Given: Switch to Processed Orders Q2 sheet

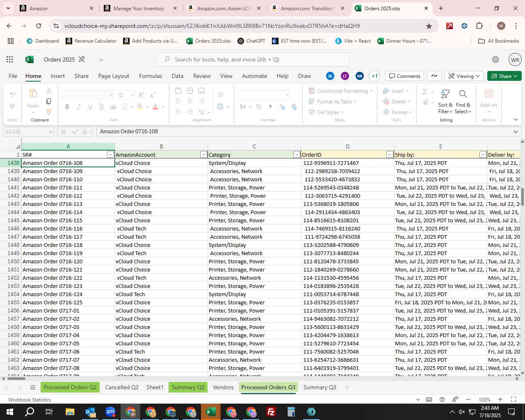Looking at the screenshot, I should pyautogui.click(x=70, y=387).
